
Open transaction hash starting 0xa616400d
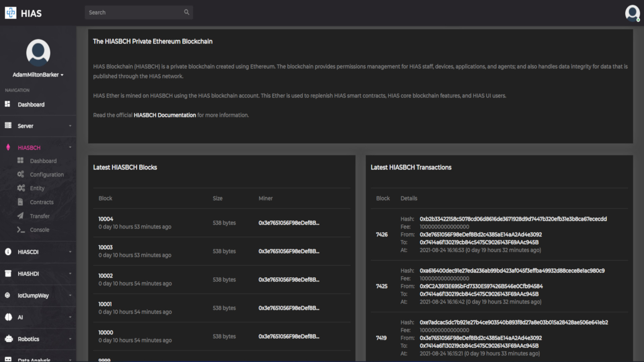click(512, 270)
